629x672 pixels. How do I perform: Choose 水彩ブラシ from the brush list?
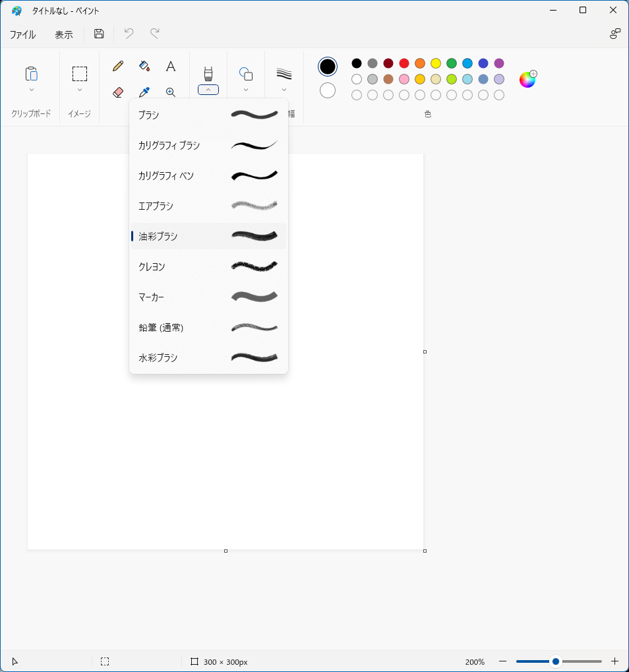tap(208, 357)
